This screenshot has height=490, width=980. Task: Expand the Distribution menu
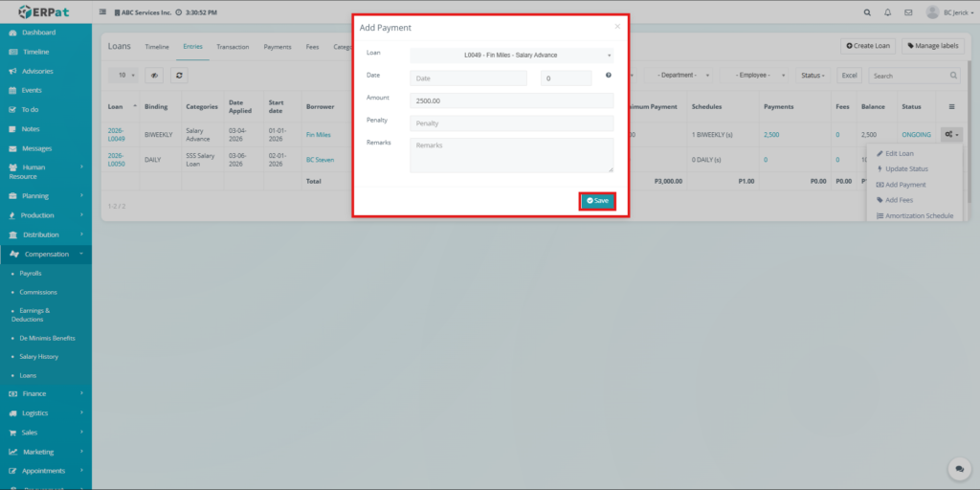[x=46, y=234]
